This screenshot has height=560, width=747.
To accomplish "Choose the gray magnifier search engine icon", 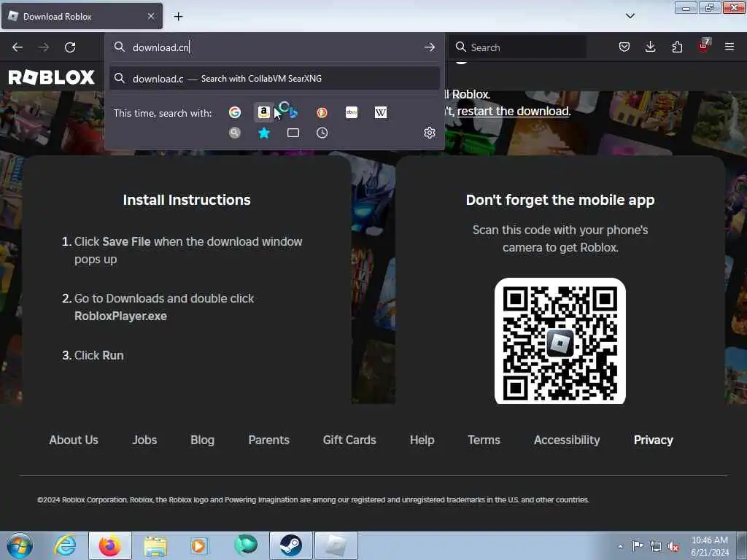I will click(234, 133).
